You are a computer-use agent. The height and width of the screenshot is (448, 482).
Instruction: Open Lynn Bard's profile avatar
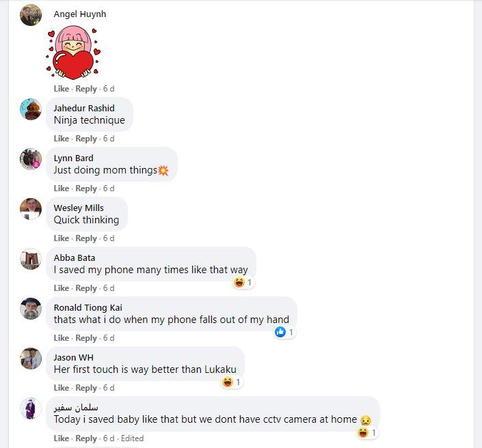point(31,159)
